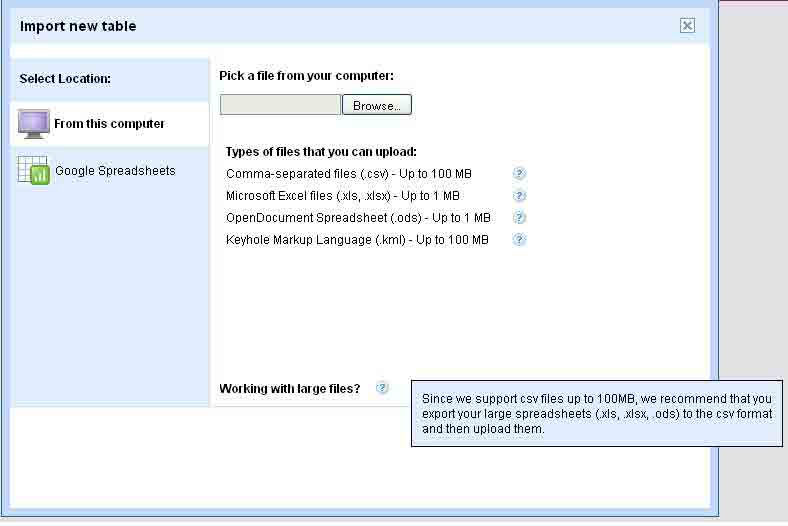Click the csv export recommendation tooltip
This screenshot has height=526, width=788.
tap(597, 413)
